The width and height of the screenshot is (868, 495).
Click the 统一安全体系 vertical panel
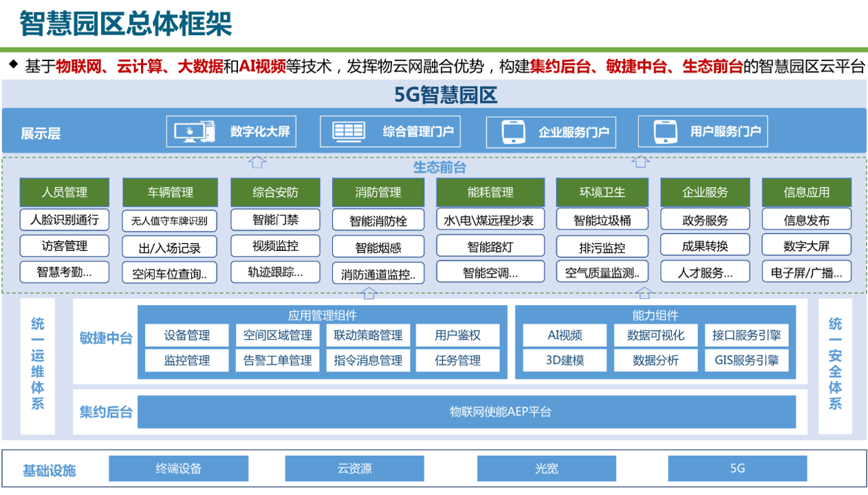835,364
